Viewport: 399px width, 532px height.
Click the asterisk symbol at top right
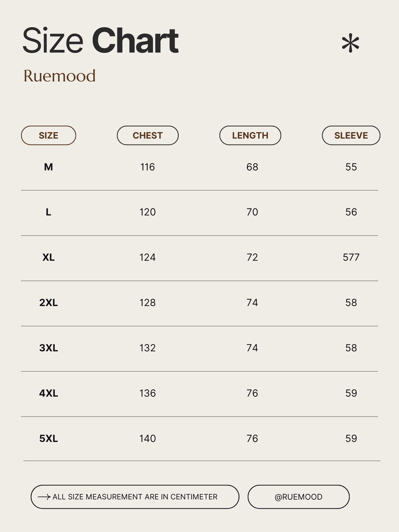point(350,44)
